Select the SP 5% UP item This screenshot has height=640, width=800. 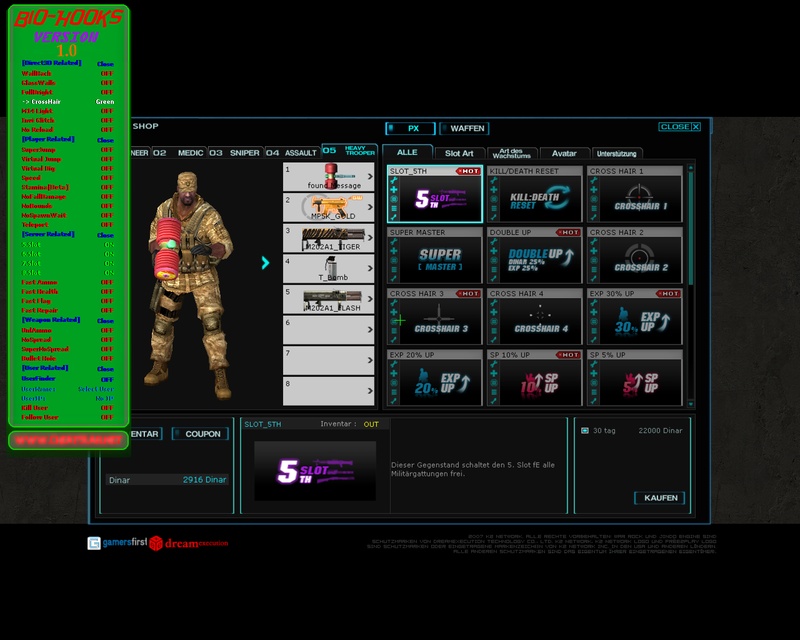coord(635,378)
